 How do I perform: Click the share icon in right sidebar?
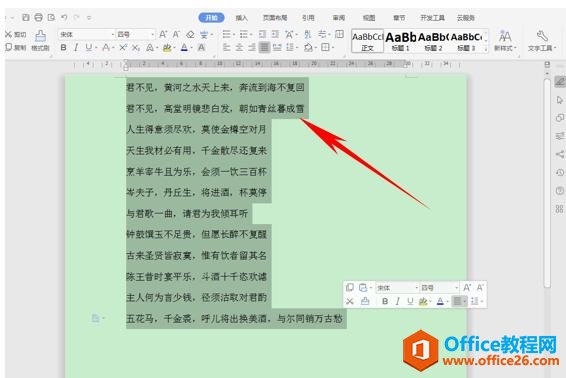(560, 154)
